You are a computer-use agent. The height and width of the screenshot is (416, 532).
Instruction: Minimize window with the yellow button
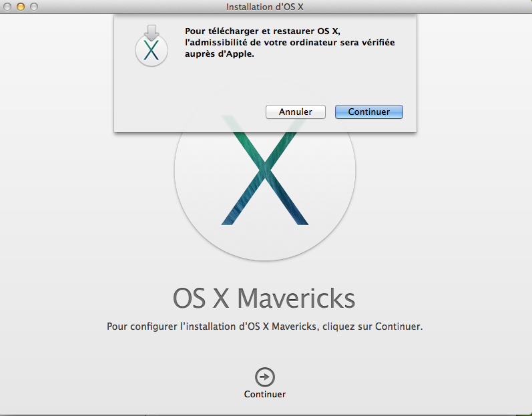(x=21, y=7)
